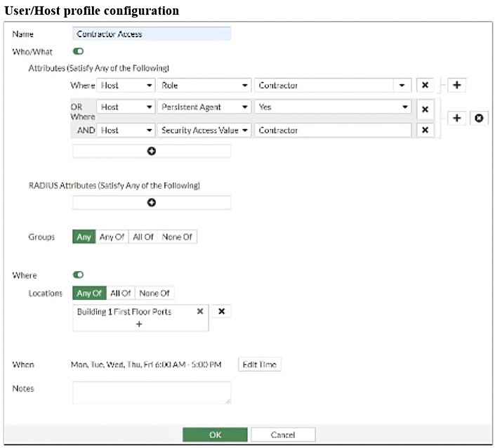This screenshot has height=448, width=495.
Task: Add condition next to Role row
Action: point(457,85)
